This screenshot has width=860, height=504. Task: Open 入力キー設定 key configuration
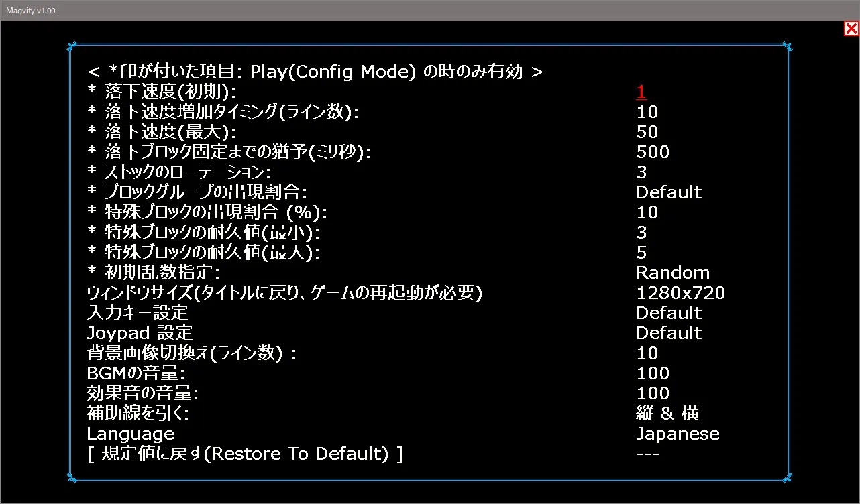[x=138, y=313]
